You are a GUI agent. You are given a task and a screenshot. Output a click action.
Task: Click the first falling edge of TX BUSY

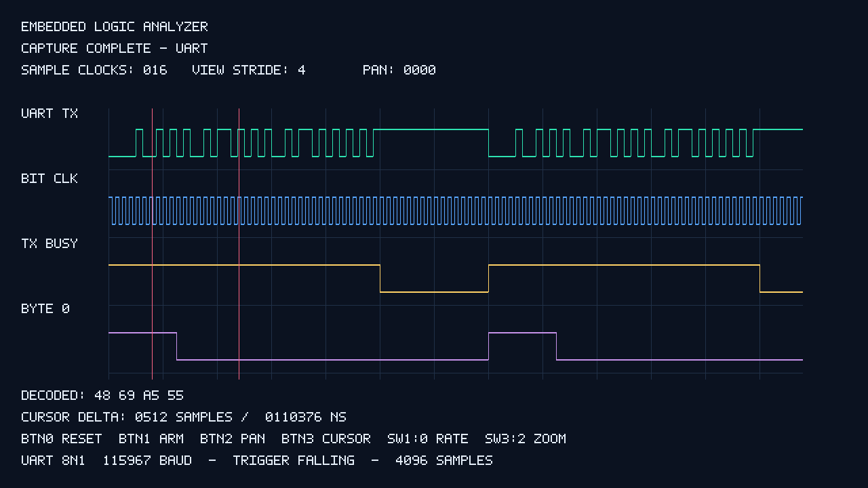380,279
